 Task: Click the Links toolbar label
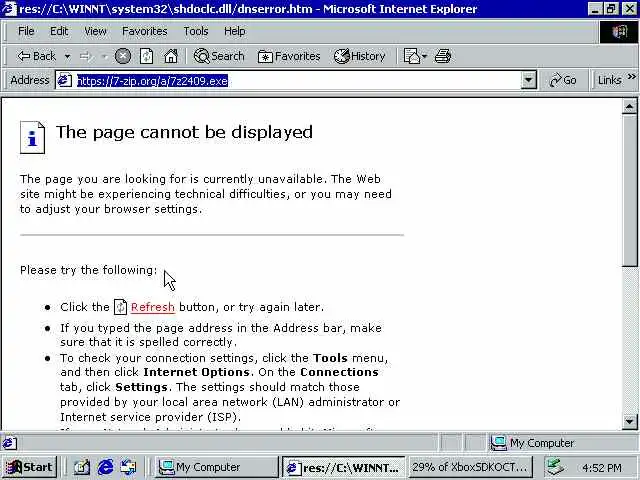[609, 80]
